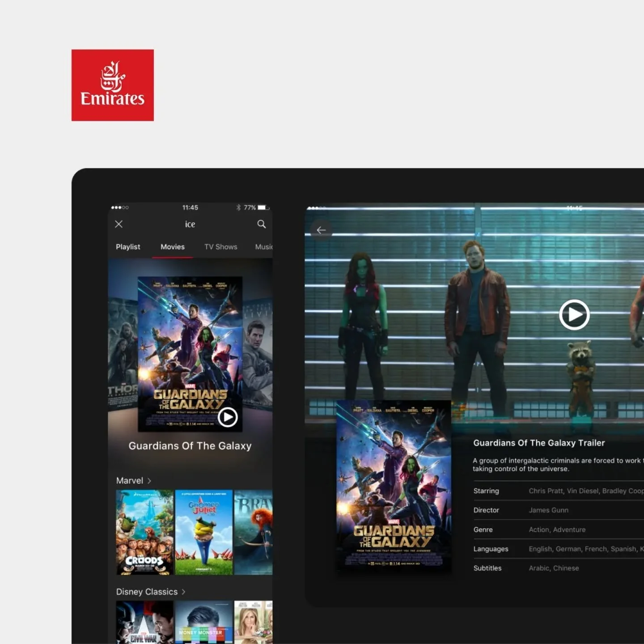Click the Starring label
The height and width of the screenshot is (644, 644).
coord(486,491)
